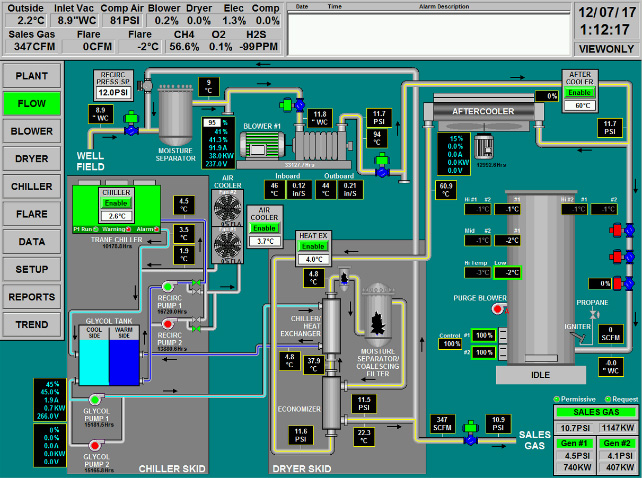Screen dimensions: 642x478
Task: Click the Glycol Tank warm side
Action: [x=124, y=361]
